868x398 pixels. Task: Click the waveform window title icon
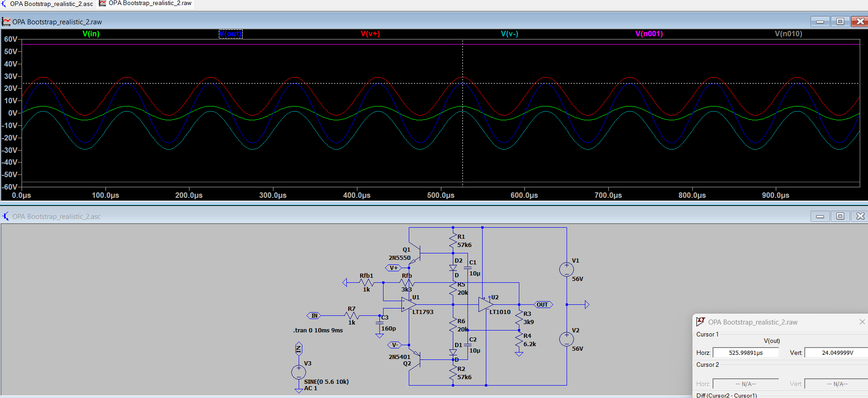pyautogui.click(x=6, y=22)
